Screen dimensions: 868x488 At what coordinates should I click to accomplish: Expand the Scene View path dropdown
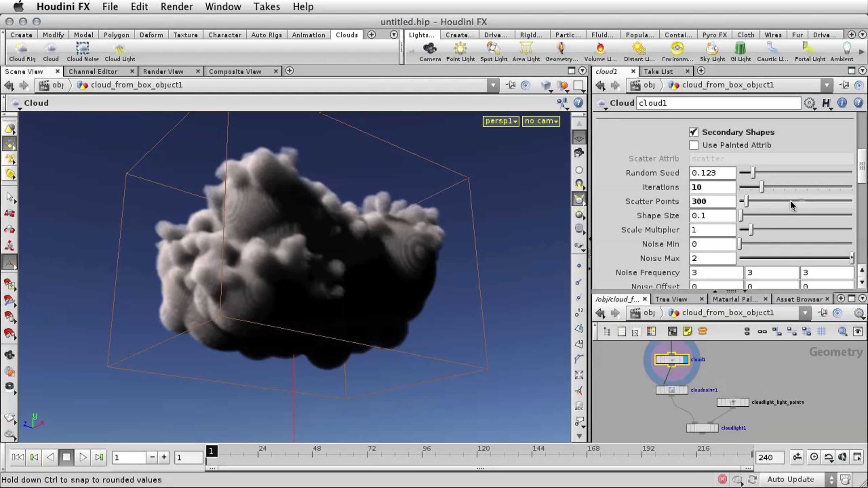pyautogui.click(x=493, y=85)
